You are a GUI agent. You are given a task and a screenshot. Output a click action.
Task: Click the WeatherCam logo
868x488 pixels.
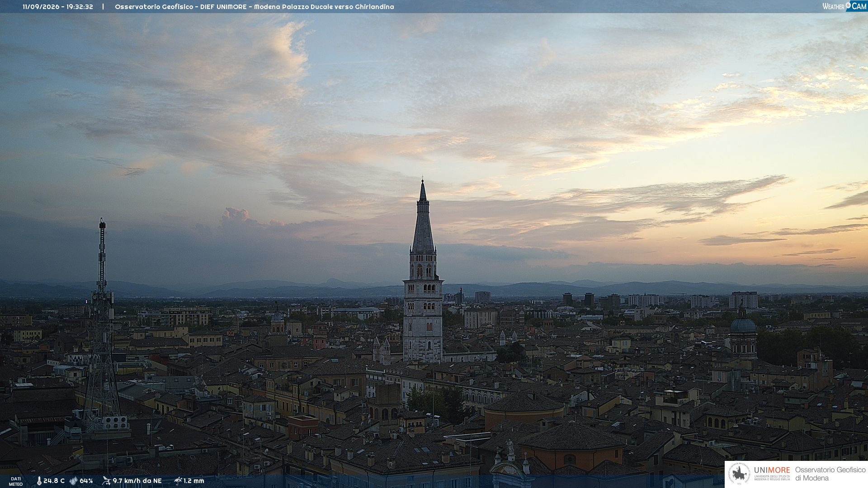[x=844, y=6]
